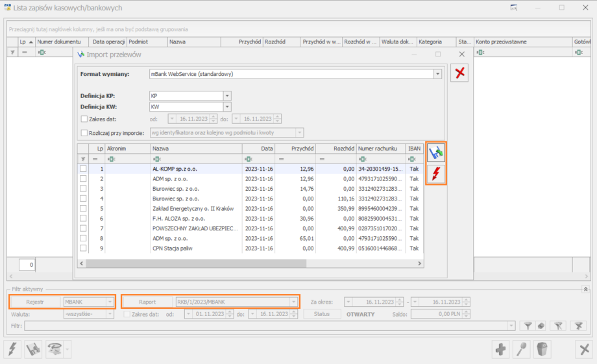Tick the Zakres dat checkbox in Import przelewów
Viewport: 597px width, 364px height.
point(84,119)
